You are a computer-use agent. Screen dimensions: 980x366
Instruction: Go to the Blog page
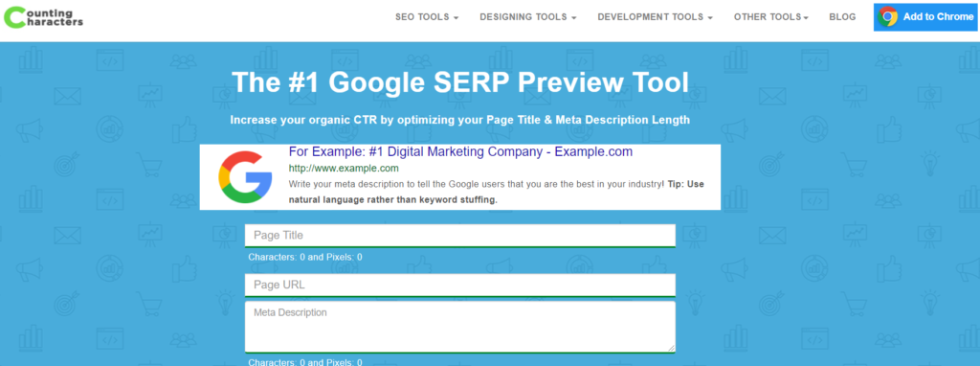click(x=842, y=17)
